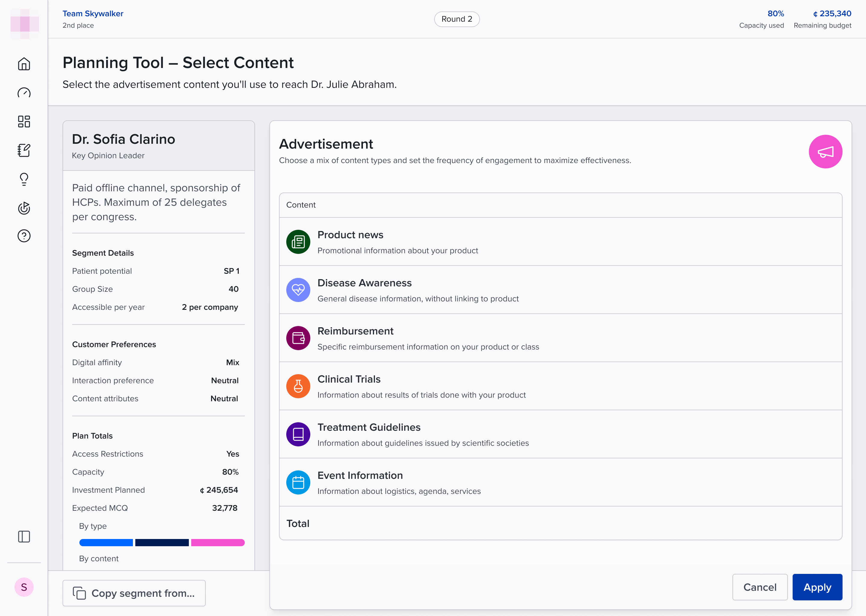
Task: Click the Key Opinion Leader label
Action: pyautogui.click(x=108, y=156)
